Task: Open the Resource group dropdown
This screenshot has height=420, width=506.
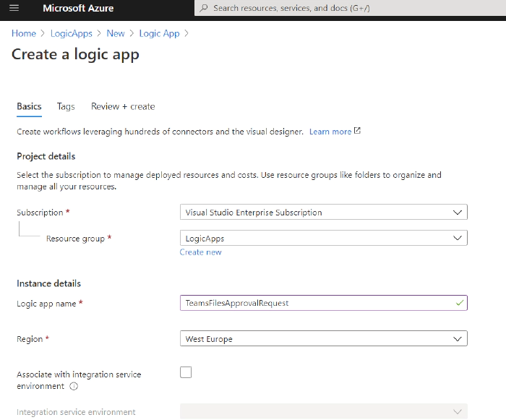Action: click(x=324, y=238)
